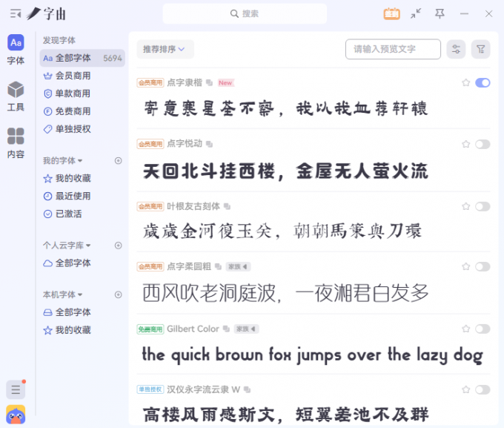Enable the 点字柔圆粗 activation switch
Image resolution: width=504 pixels, height=428 pixels.
click(x=483, y=266)
